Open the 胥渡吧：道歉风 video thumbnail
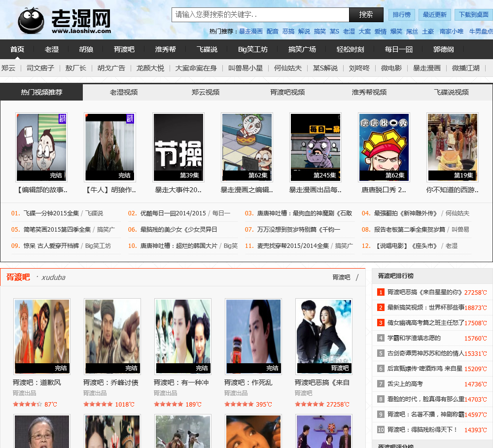Image resolution: width=493 pixels, height=448 pixels. [42, 337]
